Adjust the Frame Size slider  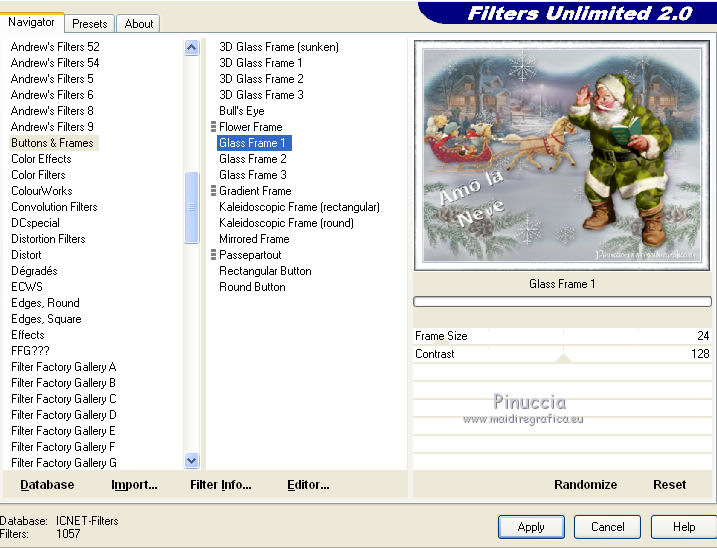(562, 336)
